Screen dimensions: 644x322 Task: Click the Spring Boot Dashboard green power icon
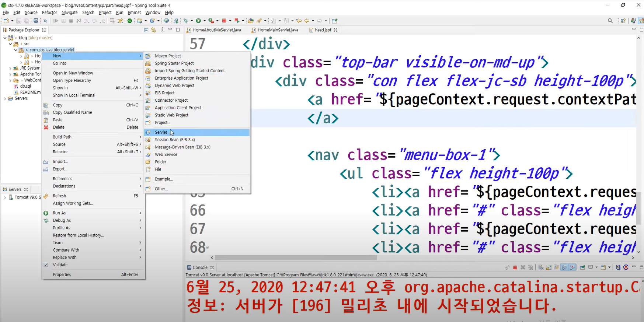pyautogui.click(x=129, y=21)
